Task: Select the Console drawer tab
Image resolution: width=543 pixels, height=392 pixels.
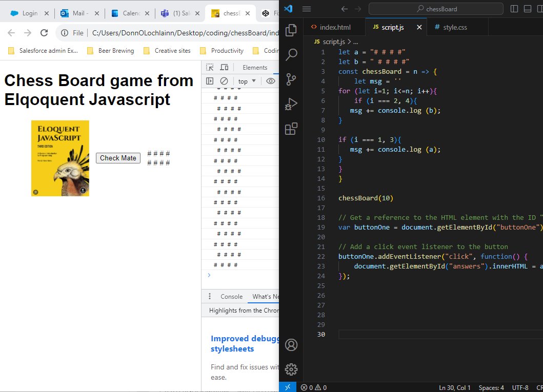Action: (231, 297)
